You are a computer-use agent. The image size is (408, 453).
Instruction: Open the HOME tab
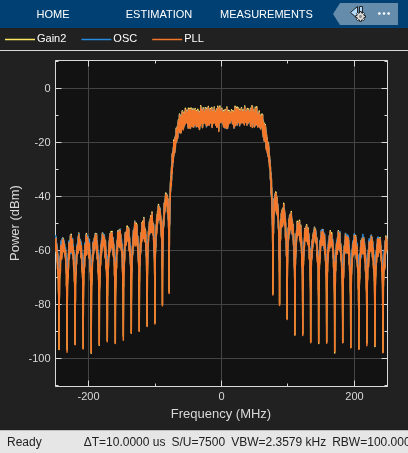pyautogui.click(x=53, y=14)
